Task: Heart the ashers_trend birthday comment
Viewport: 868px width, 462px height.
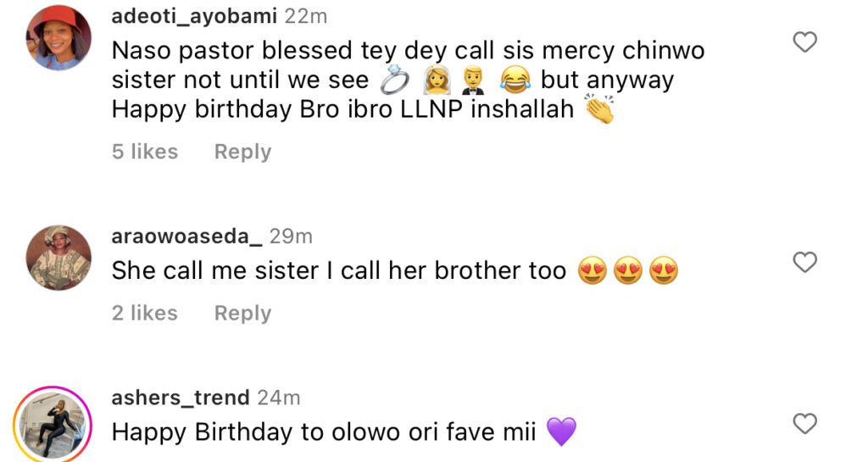Action: 804,423
